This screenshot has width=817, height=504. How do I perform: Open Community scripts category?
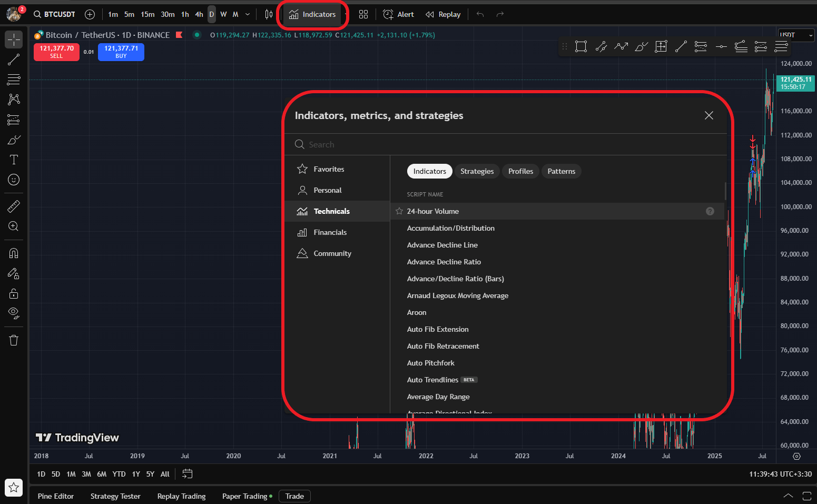coord(337,253)
